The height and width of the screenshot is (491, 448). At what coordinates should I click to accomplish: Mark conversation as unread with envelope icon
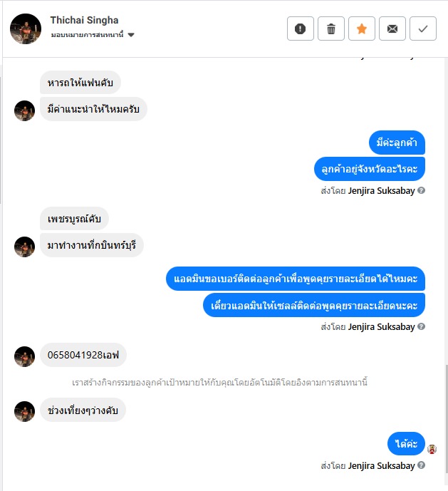392,29
